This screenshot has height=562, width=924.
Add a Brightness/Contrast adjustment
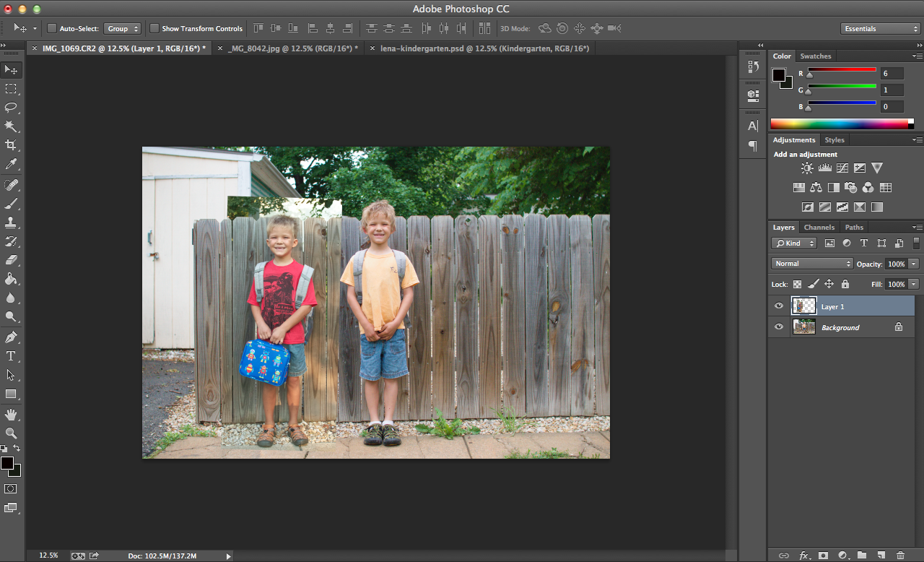click(806, 168)
